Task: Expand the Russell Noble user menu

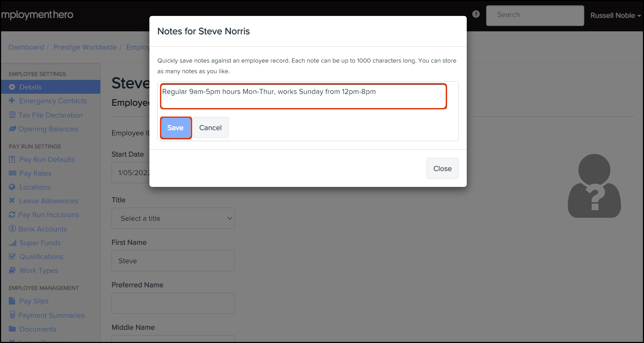Action: pos(615,15)
